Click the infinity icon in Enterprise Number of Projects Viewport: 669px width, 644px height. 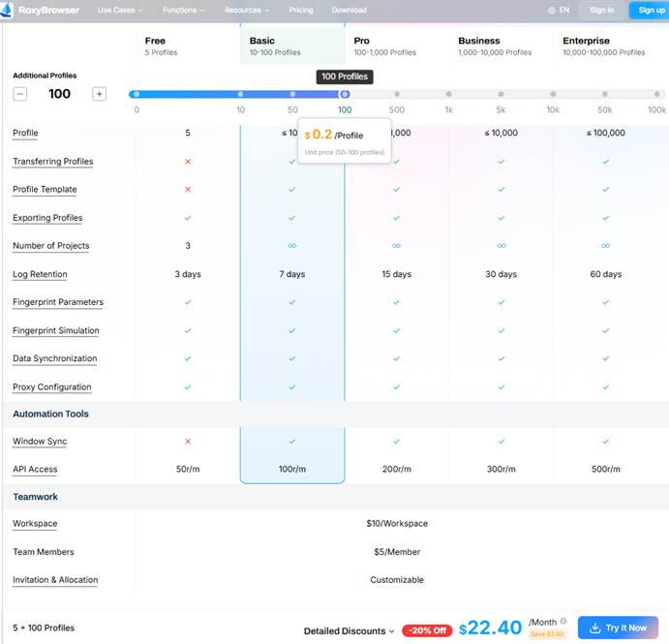point(606,245)
